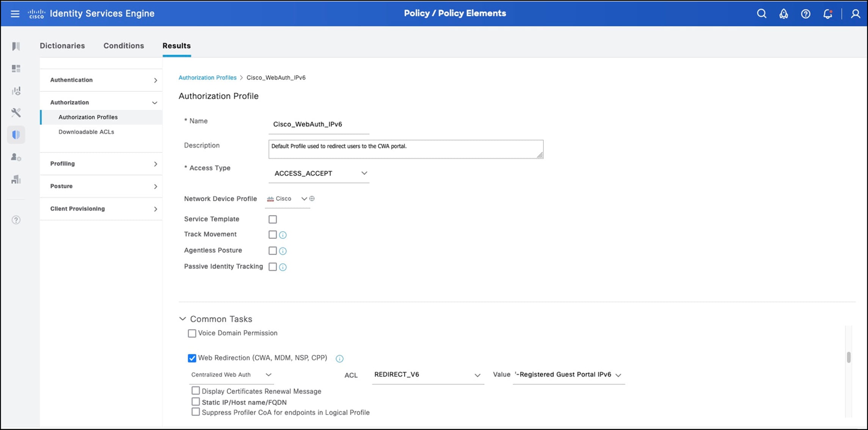Click the Identity Services Engine title
The width and height of the screenshot is (868, 430).
click(102, 14)
